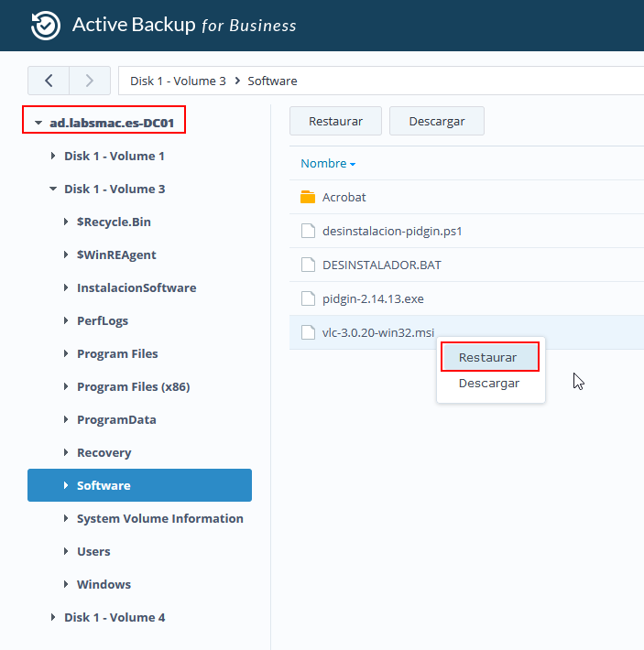Expand Disk 1 - Volume 1 node
The height and width of the screenshot is (650, 644).
coord(53,157)
